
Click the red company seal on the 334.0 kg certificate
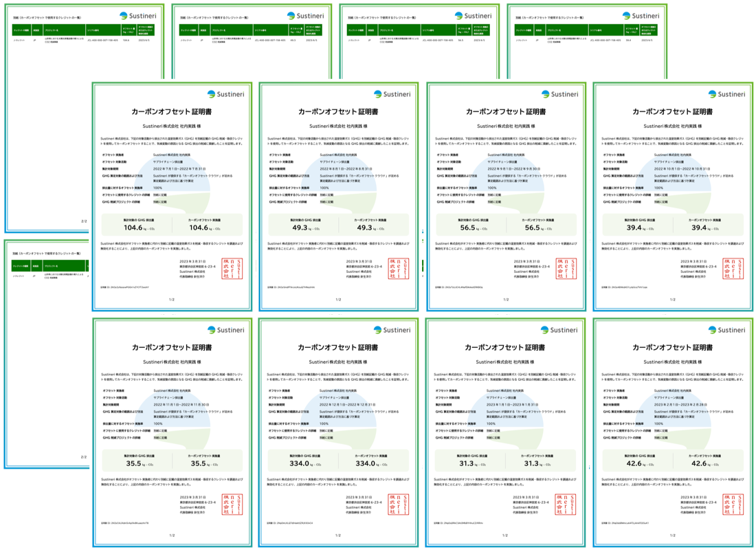398,505
